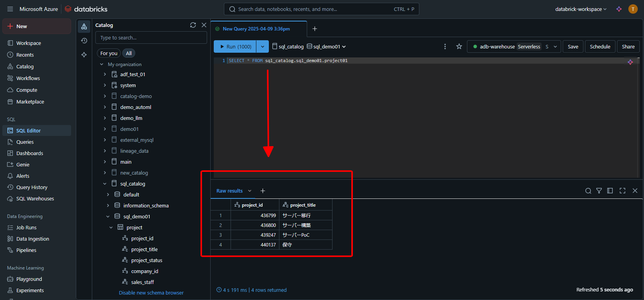This screenshot has height=300, width=644.
Task: Expand the main catalog
Action: click(105, 162)
